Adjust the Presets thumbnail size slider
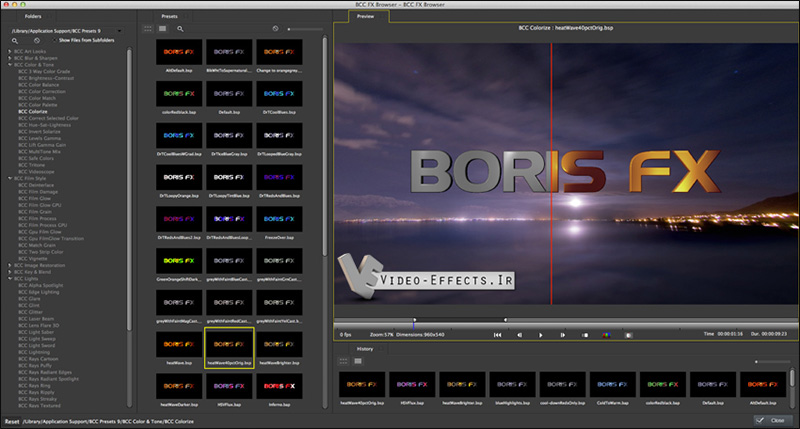The image size is (800, 429). (x=305, y=29)
